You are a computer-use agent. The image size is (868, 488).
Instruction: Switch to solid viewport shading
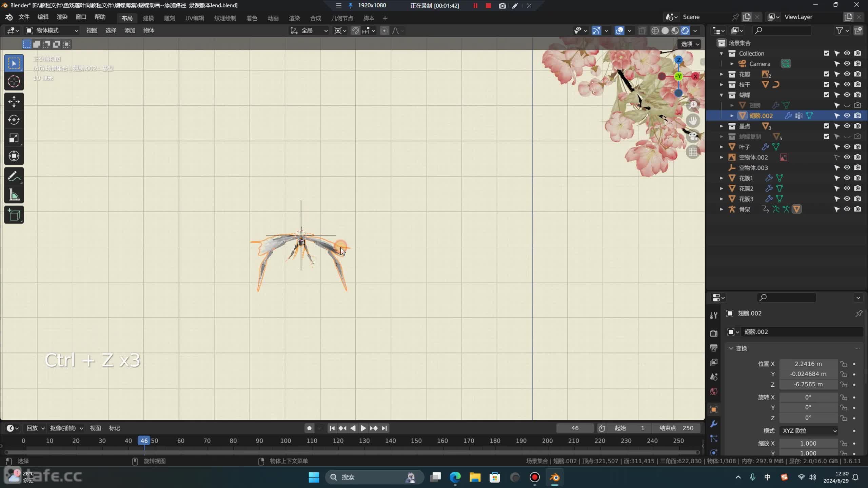665,31
